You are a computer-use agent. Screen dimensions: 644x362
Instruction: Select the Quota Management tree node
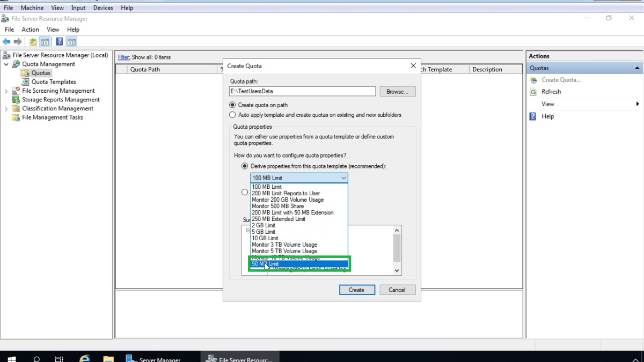click(48, 64)
